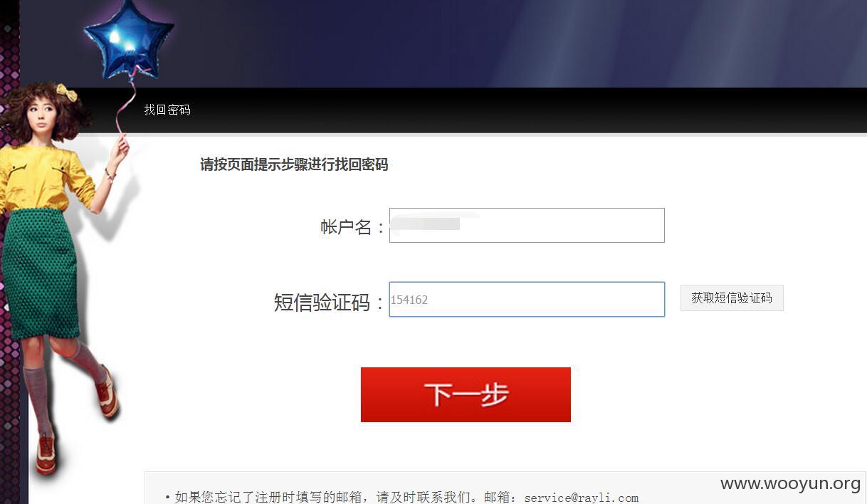Click the 短信验证码 field label

click(x=328, y=302)
